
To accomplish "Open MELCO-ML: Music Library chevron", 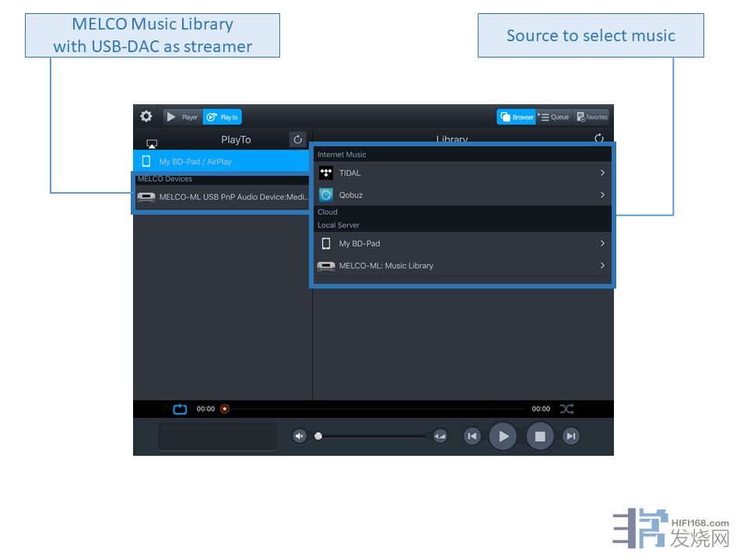I will click(602, 266).
